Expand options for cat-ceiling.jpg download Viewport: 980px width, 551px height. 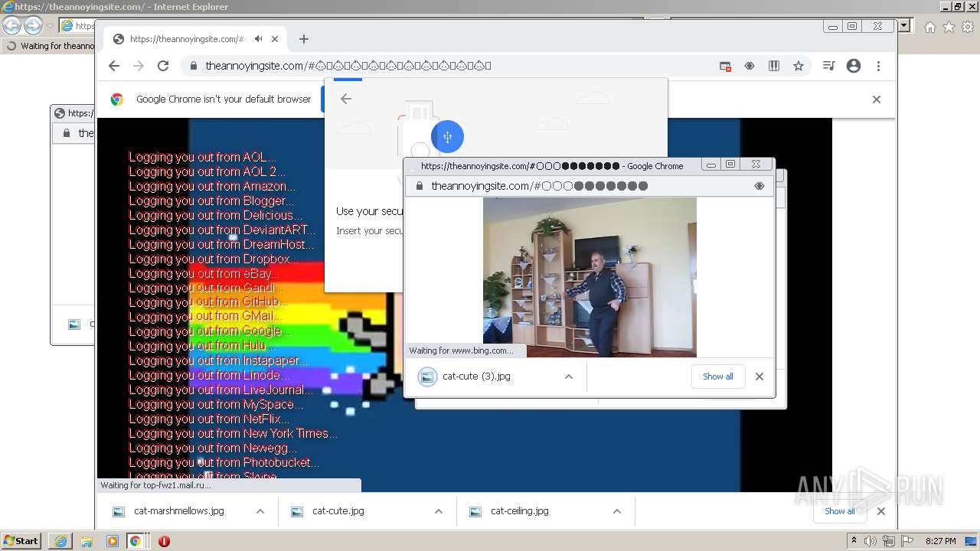(x=617, y=511)
